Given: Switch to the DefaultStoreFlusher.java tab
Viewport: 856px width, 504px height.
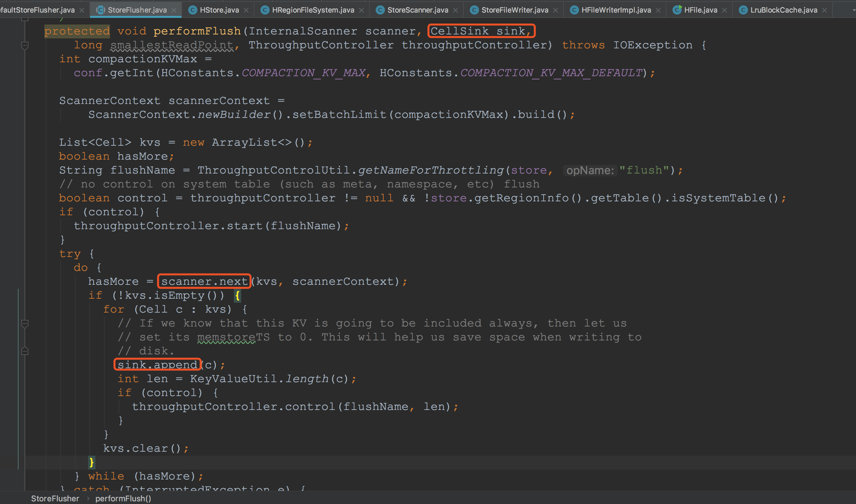Looking at the screenshot, I should [37, 10].
